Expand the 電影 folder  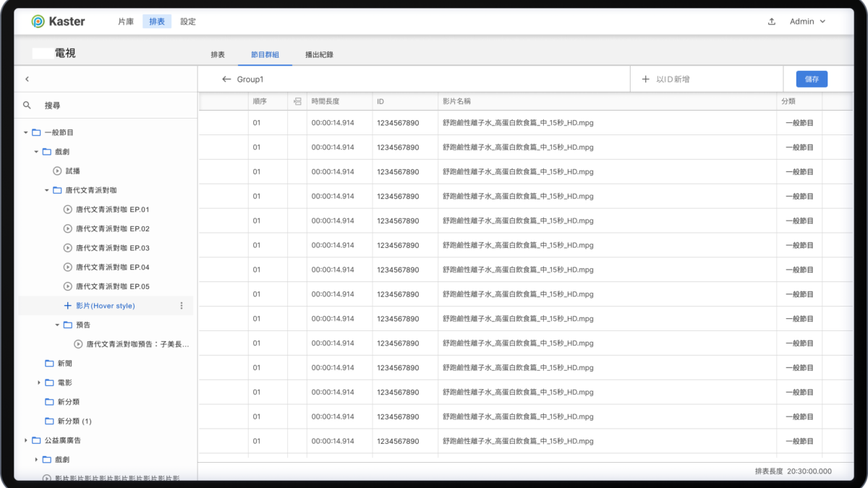[39, 382]
